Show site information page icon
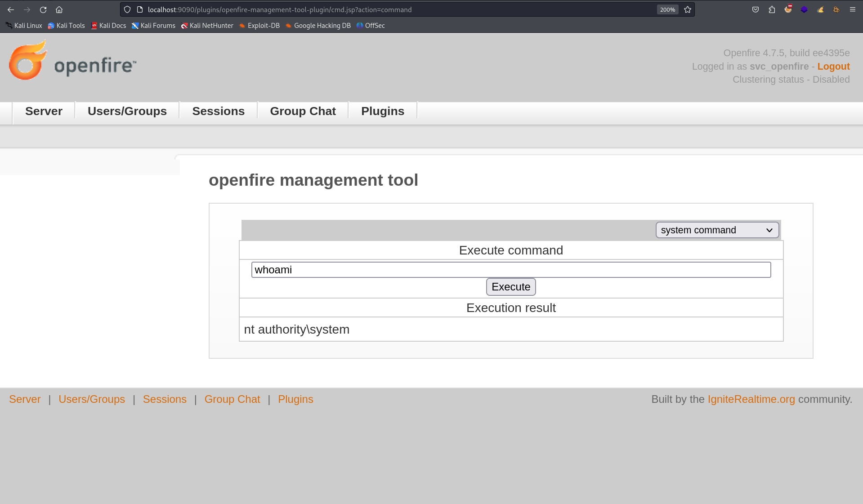Viewport: 863px width, 504px height. 140,9
